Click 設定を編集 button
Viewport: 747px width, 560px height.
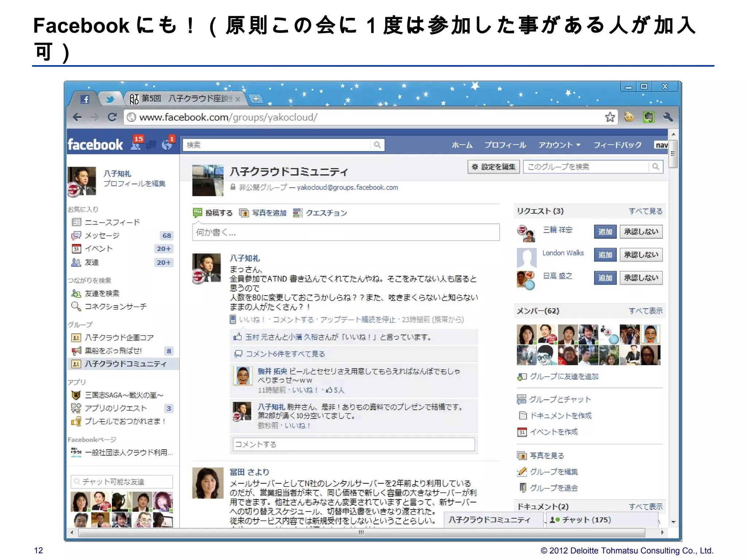coord(494,167)
